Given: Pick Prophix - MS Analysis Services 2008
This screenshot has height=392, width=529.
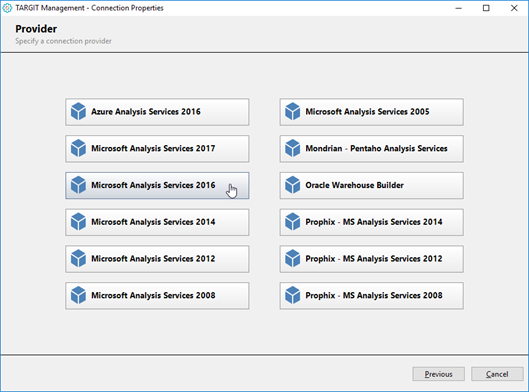Looking at the screenshot, I should [371, 296].
